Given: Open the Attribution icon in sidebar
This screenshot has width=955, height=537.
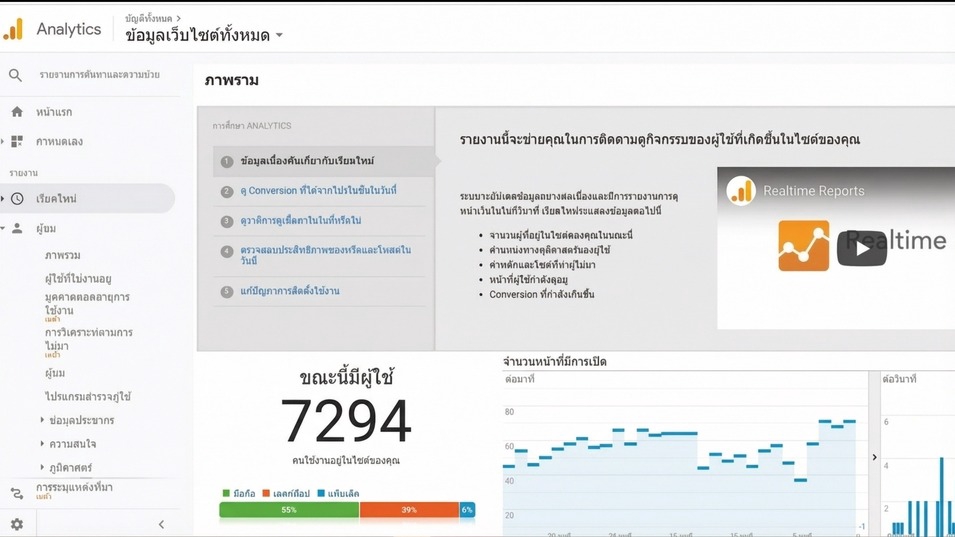Looking at the screenshot, I should point(17,493).
